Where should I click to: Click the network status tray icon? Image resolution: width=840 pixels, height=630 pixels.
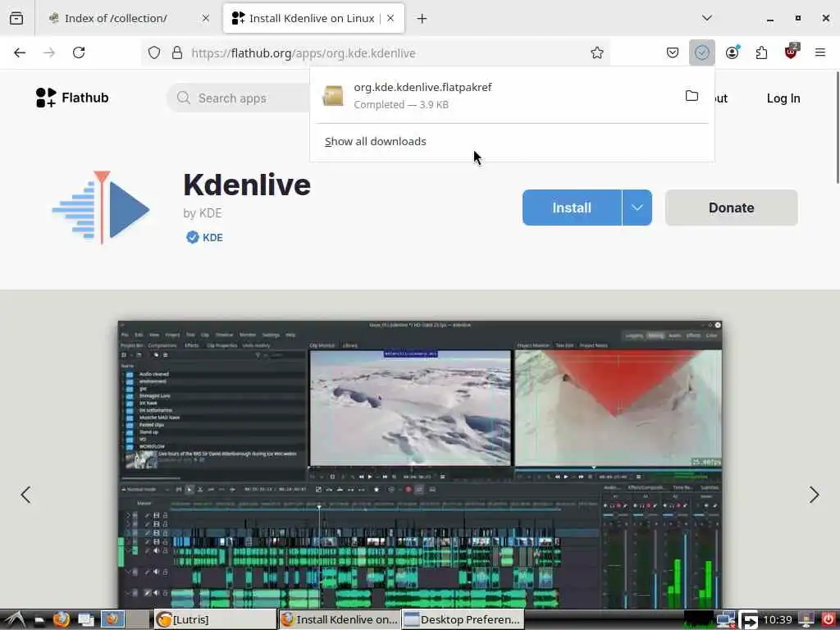pos(726,620)
